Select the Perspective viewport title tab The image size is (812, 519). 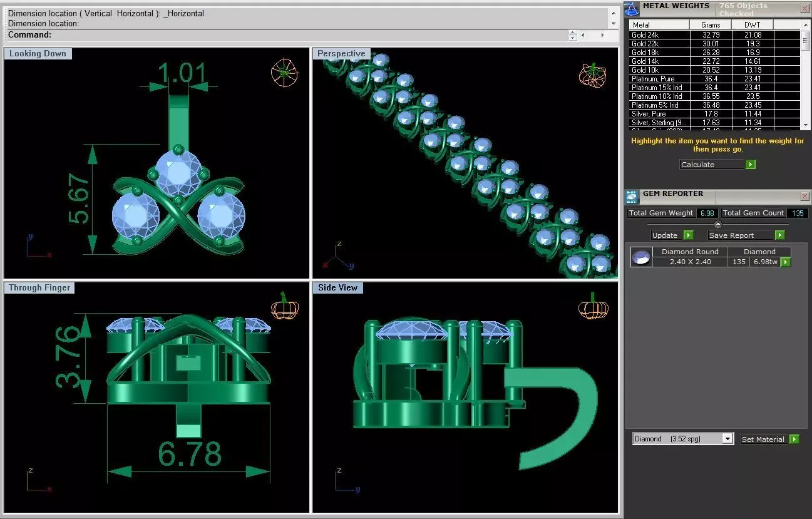pos(342,54)
